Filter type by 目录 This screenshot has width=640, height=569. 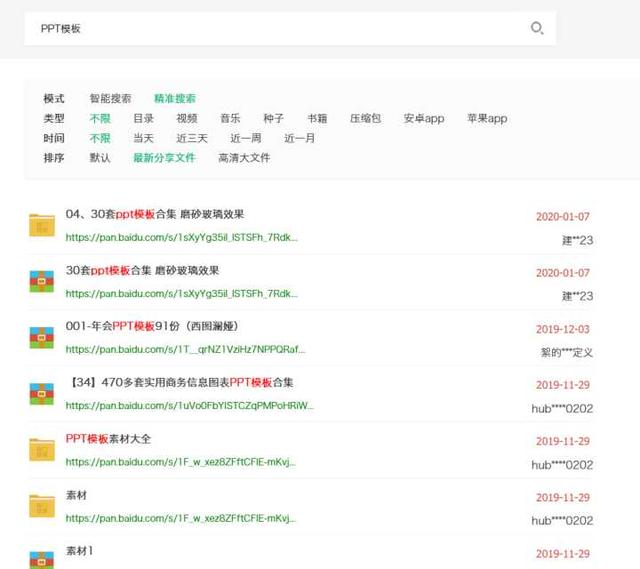click(143, 118)
